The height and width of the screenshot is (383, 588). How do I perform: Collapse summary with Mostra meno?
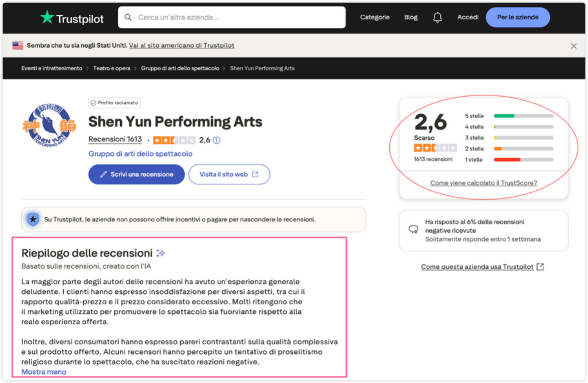(x=43, y=372)
